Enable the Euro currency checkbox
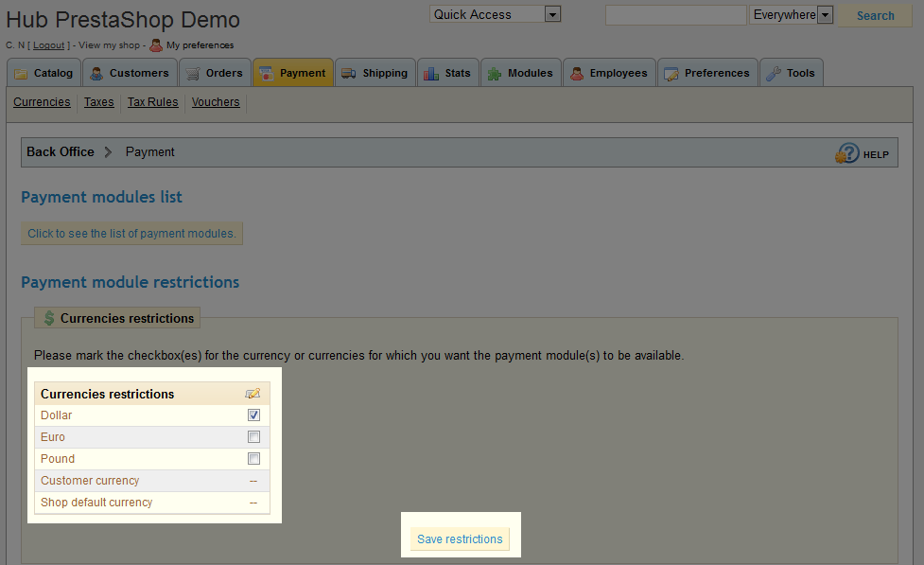Viewport: 924px width, 565px height. click(x=253, y=437)
